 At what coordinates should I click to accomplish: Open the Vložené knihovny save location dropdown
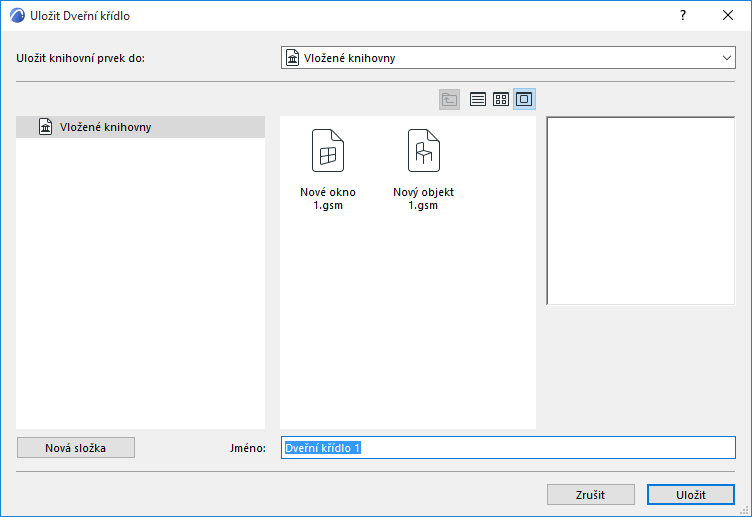pos(508,58)
